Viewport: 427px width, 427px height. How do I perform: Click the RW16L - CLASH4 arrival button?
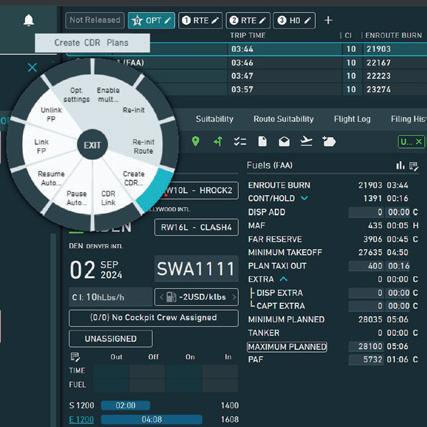point(196,227)
